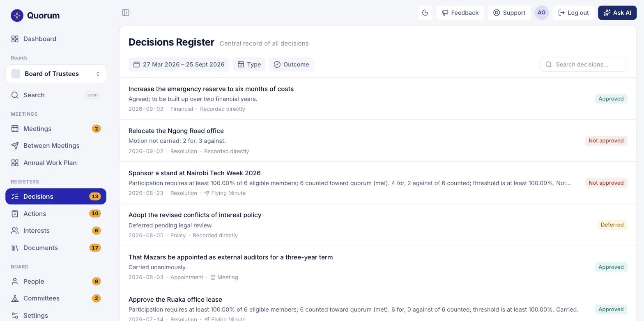Open the date range filter
Image resolution: width=644 pixels, height=321 pixels.
pos(179,64)
